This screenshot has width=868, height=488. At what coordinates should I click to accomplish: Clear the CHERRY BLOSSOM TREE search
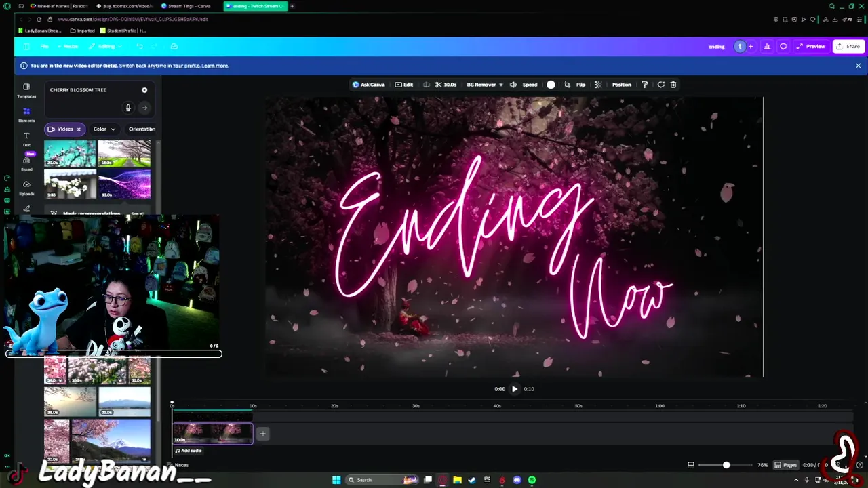[144, 90]
